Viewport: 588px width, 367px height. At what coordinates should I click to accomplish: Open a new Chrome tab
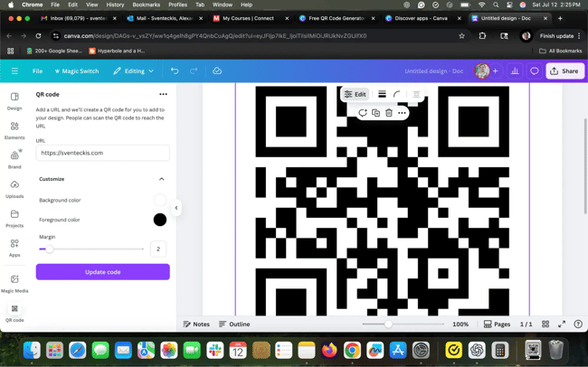point(560,18)
